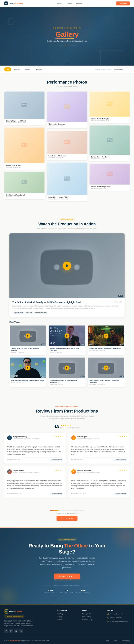Play the Rick Astley thumbnail video
The height and width of the screenshot is (644, 134).
(67, 336)
